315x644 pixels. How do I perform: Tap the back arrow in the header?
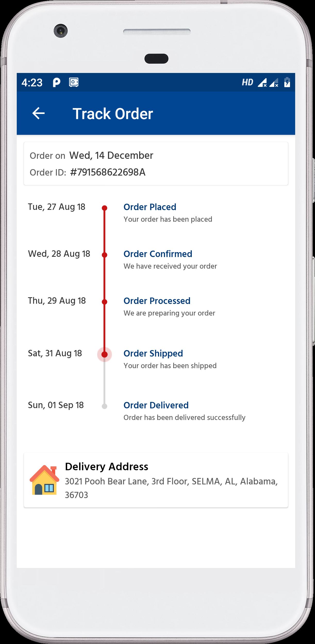point(38,113)
